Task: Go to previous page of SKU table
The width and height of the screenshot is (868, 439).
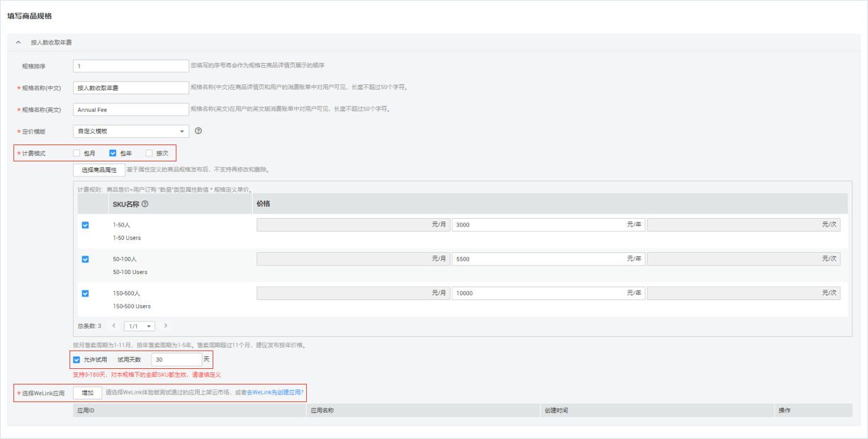Action: [x=113, y=326]
